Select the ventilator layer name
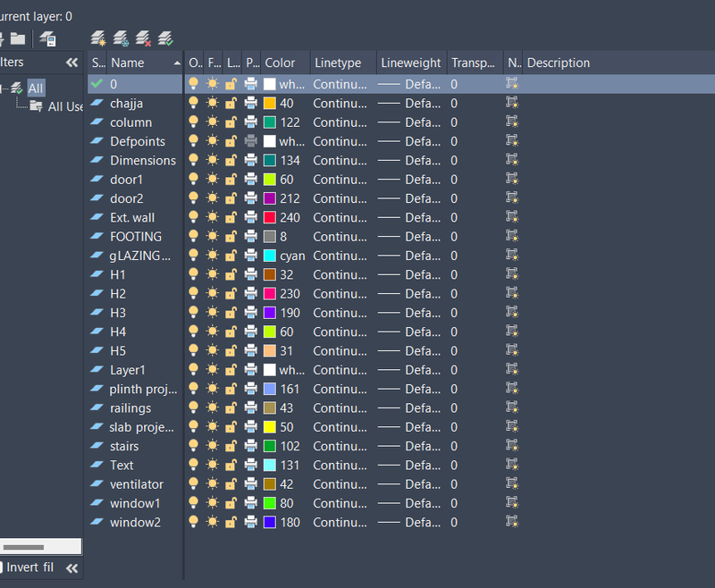Screen dimensions: 715x588 coord(137,484)
